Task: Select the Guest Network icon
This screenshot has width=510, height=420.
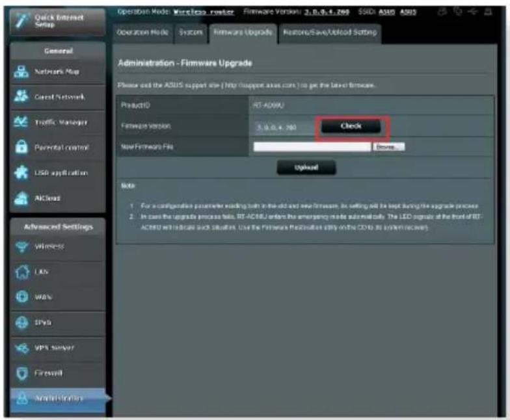Action: coord(21,96)
